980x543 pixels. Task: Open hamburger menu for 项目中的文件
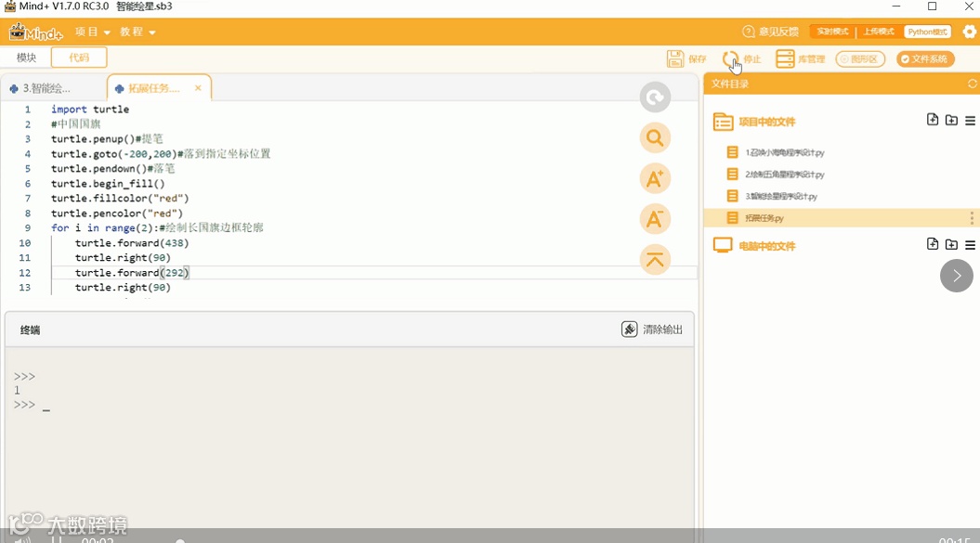[x=970, y=121]
